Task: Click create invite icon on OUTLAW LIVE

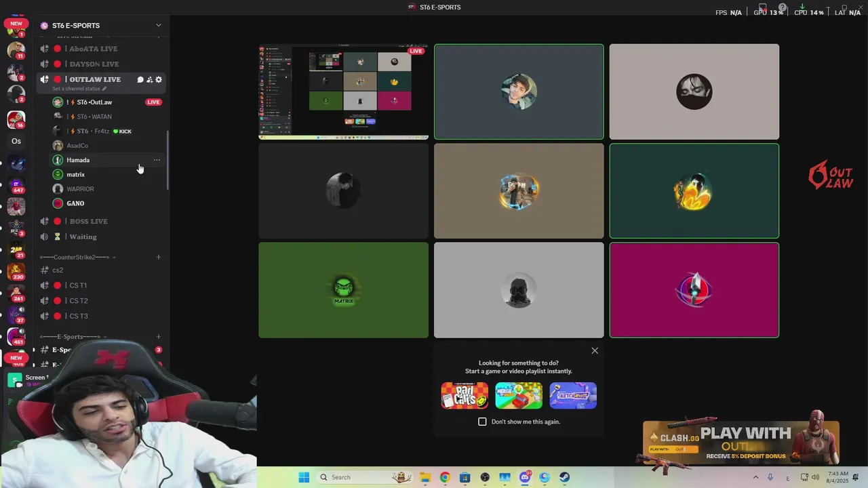Action: pyautogui.click(x=149, y=79)
